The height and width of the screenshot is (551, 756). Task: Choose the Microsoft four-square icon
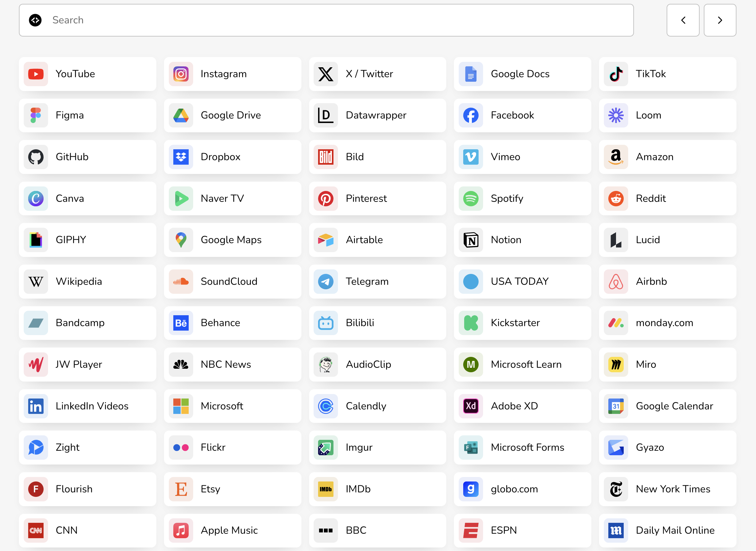(181, 406)
